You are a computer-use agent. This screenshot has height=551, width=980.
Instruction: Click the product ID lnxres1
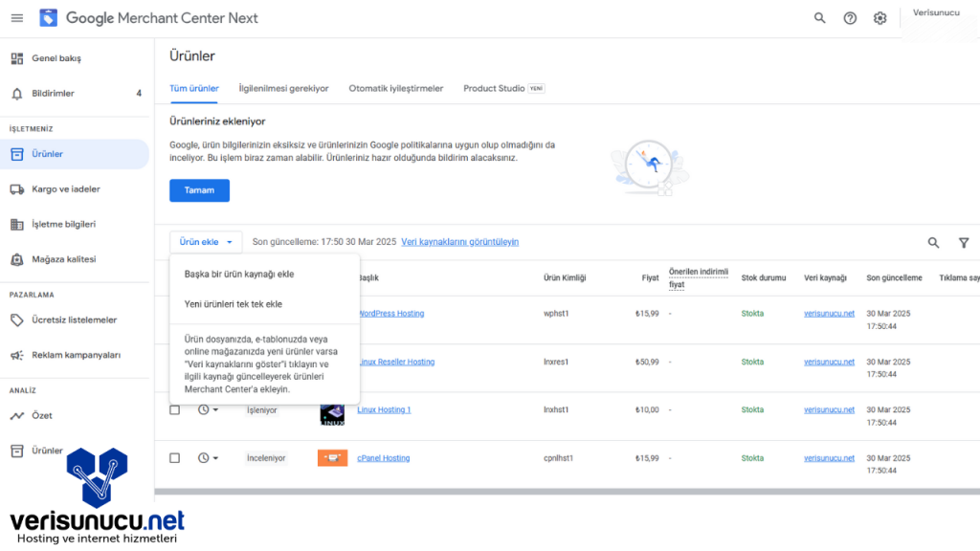[x=556, y=362]
